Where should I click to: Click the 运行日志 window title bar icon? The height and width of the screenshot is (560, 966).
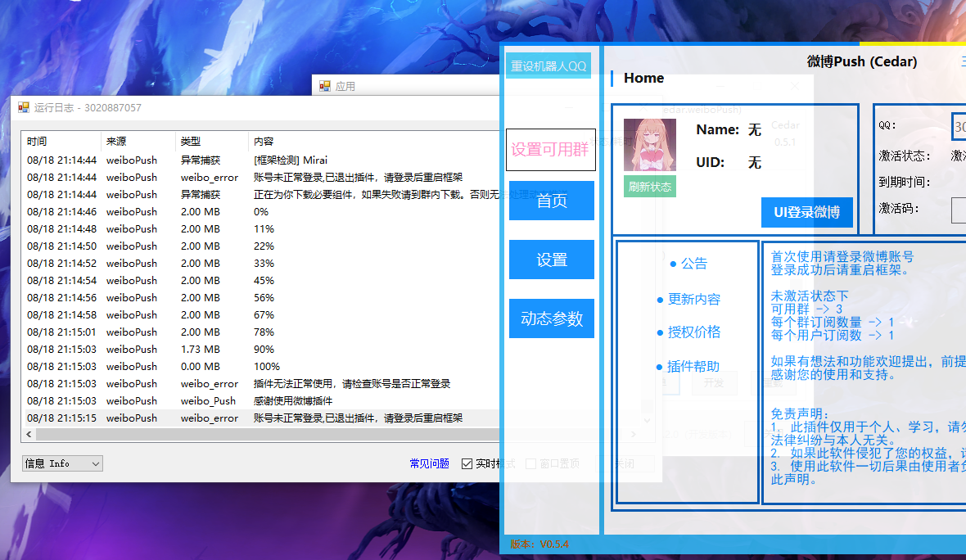click(24, 106)
